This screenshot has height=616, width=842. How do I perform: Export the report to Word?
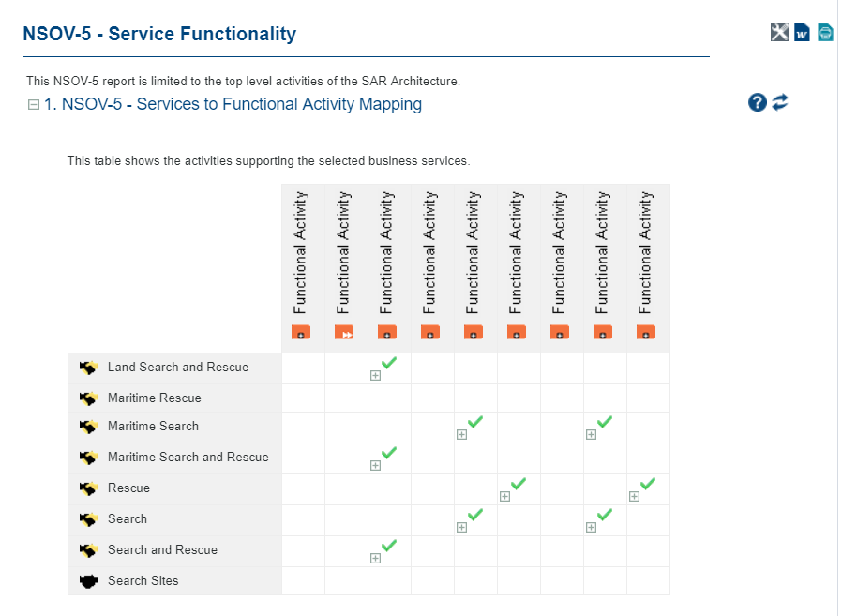pyautogui.click(x=803, y=33)
